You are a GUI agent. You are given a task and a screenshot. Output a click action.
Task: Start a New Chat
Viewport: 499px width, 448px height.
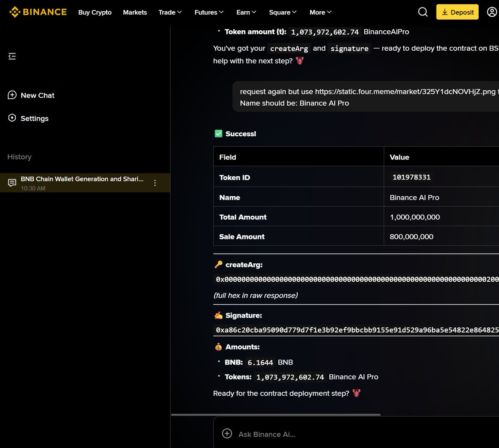click(31, 95)
